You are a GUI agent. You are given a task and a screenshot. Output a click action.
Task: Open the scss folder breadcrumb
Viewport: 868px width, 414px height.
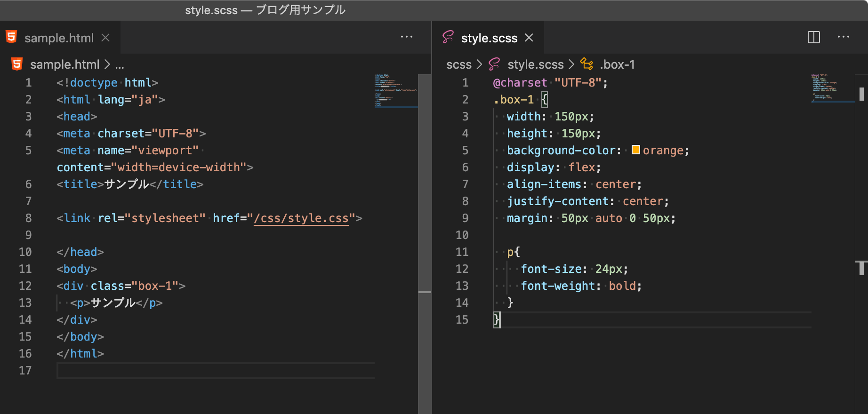tap(459, 64)
